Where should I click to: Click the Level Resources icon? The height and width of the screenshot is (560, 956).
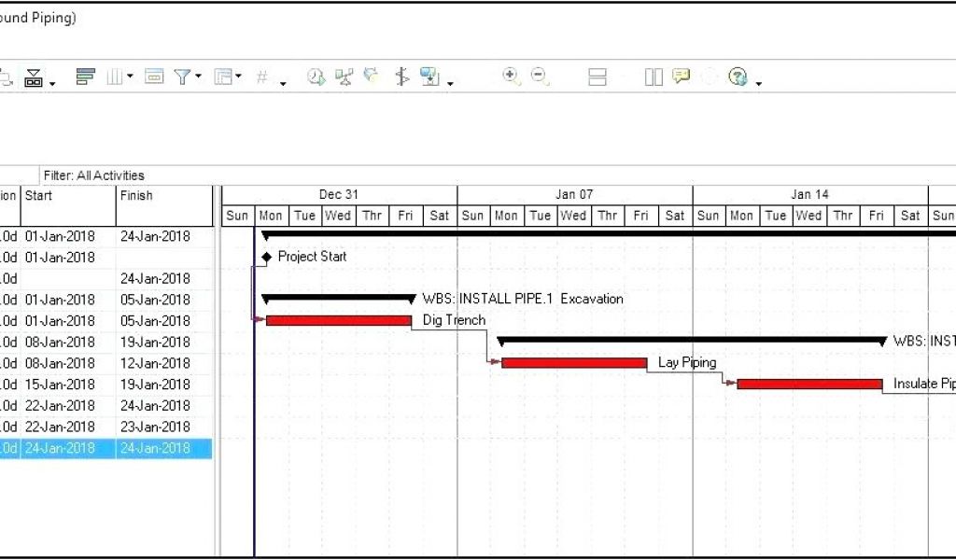(x=344, y=77)
